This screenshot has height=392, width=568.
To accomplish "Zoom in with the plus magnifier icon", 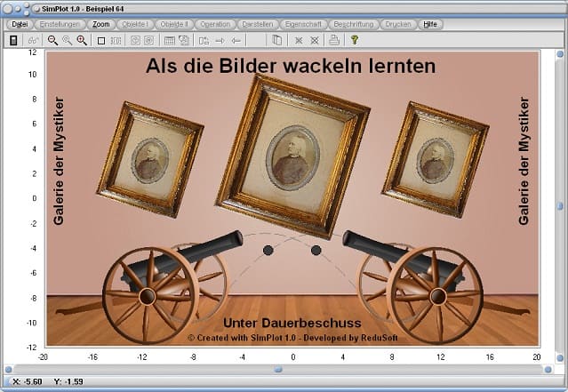I will [x=82, y=40].
